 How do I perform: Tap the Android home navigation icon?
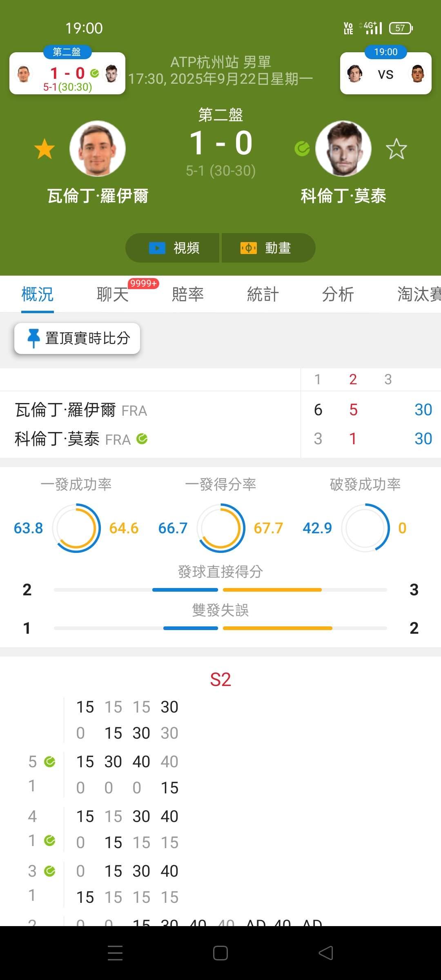click(220, 953)
